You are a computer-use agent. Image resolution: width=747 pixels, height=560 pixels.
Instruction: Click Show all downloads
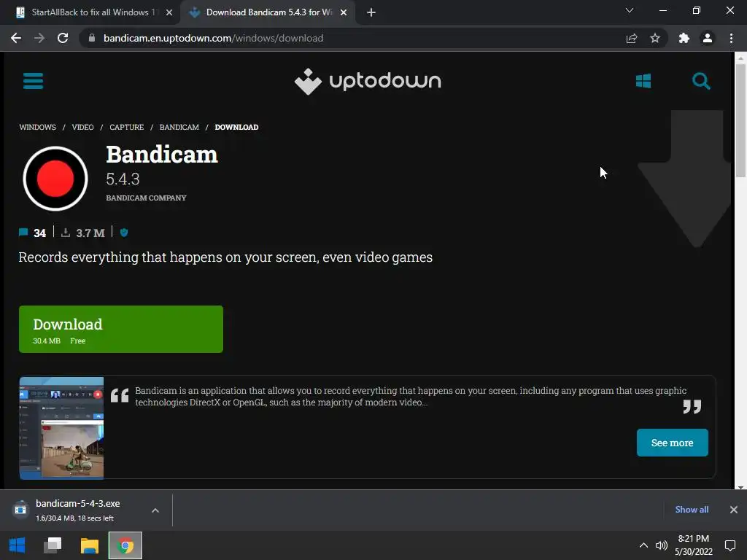tap(692, 510)
